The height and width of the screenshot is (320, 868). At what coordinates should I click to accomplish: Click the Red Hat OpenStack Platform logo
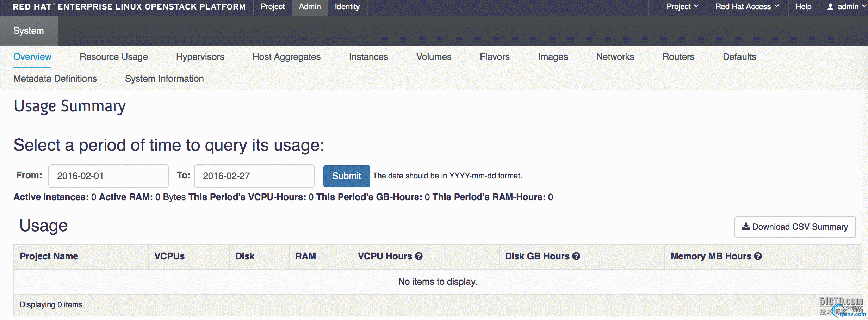[x=129, y=7]
